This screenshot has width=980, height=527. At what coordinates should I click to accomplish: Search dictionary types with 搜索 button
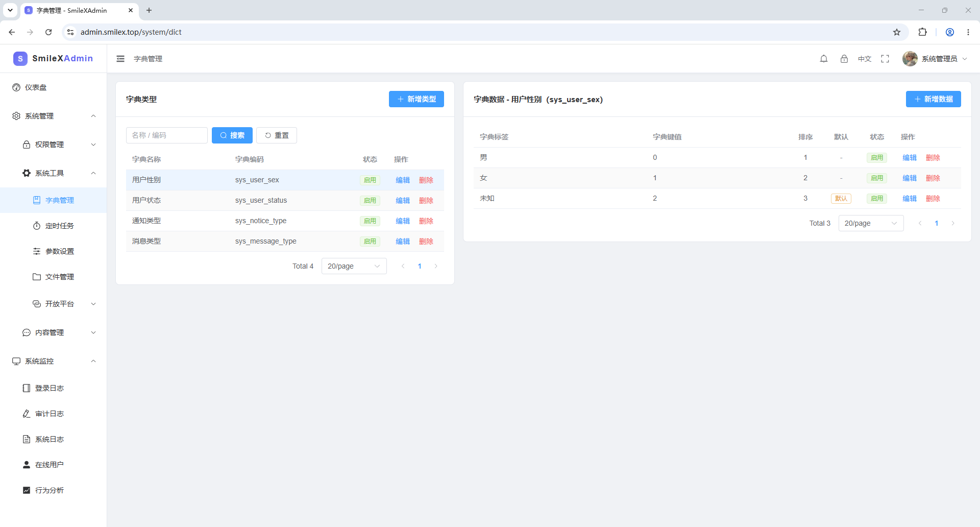tap(232, 135)
